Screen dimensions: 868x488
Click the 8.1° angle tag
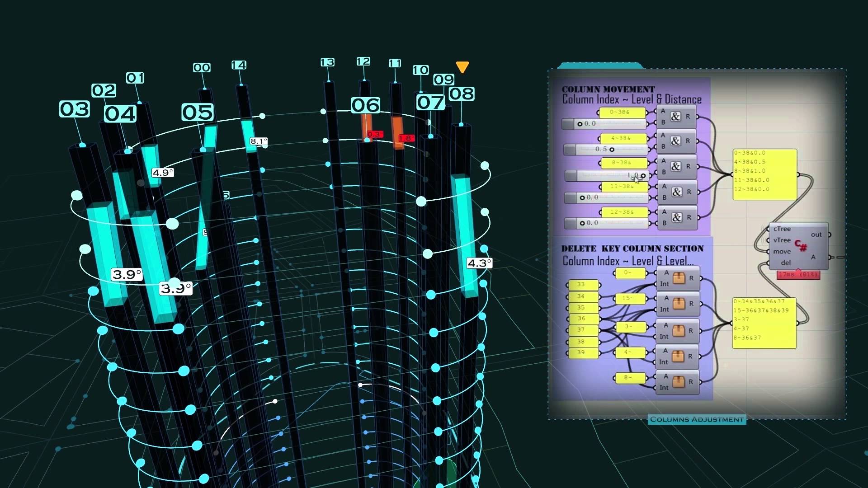pos(259,141)
